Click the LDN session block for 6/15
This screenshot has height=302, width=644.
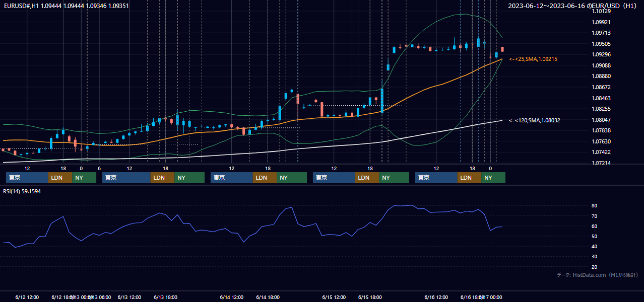tap(367, 178)
